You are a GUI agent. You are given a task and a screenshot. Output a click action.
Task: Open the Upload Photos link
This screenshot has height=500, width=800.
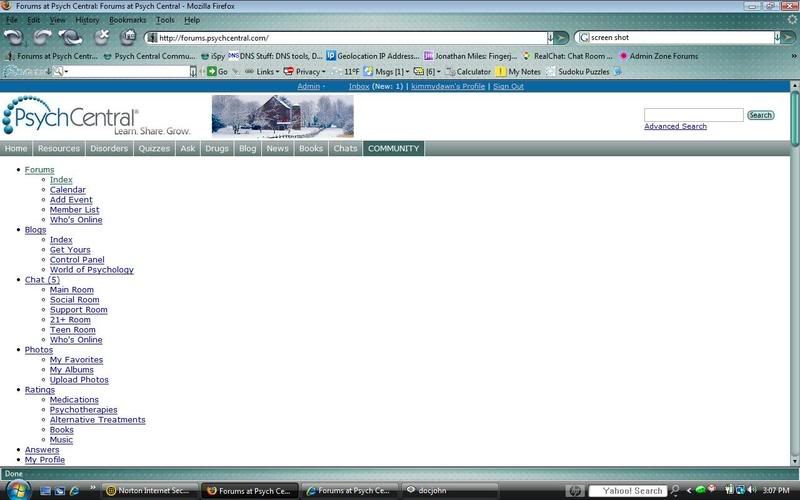(79, 380)
